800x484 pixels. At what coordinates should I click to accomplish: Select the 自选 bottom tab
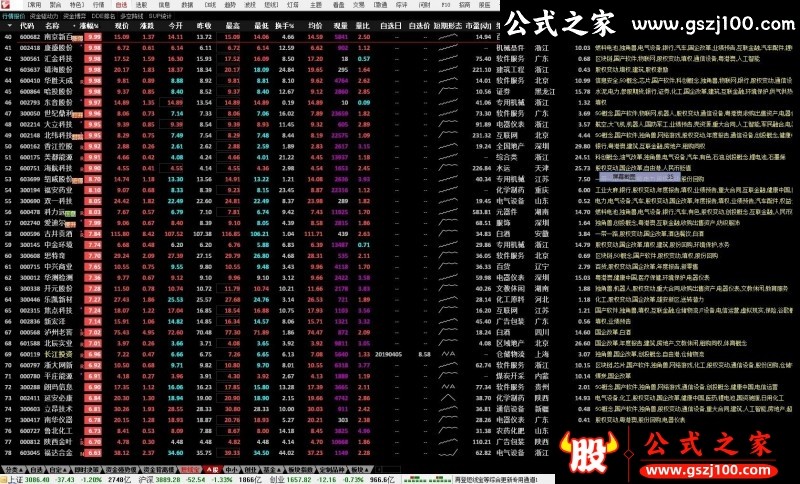(36, 469)
